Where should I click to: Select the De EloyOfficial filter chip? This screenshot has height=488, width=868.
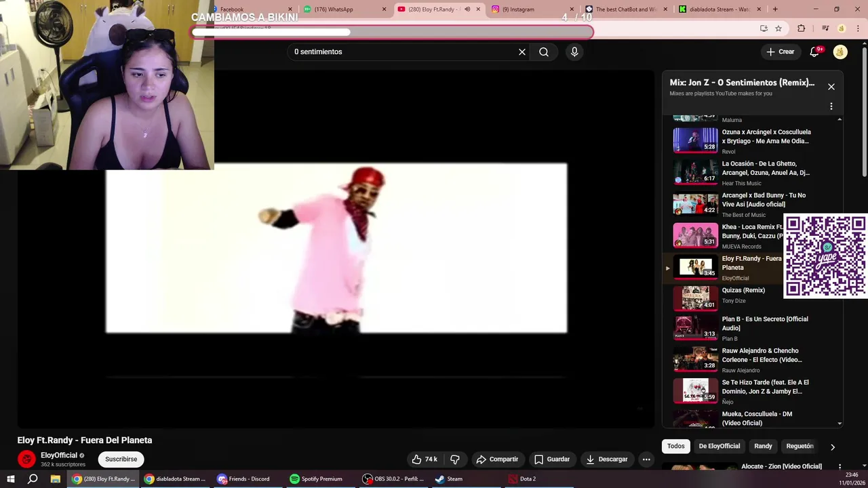click(x=719, y=446)
